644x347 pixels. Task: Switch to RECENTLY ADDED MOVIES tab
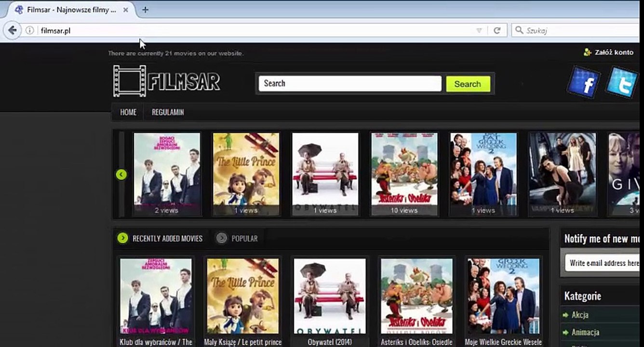[x=167, y=238]
